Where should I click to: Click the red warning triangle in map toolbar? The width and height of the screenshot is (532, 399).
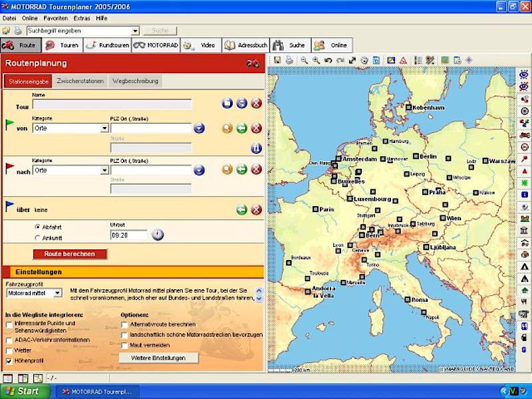point(403,61)
